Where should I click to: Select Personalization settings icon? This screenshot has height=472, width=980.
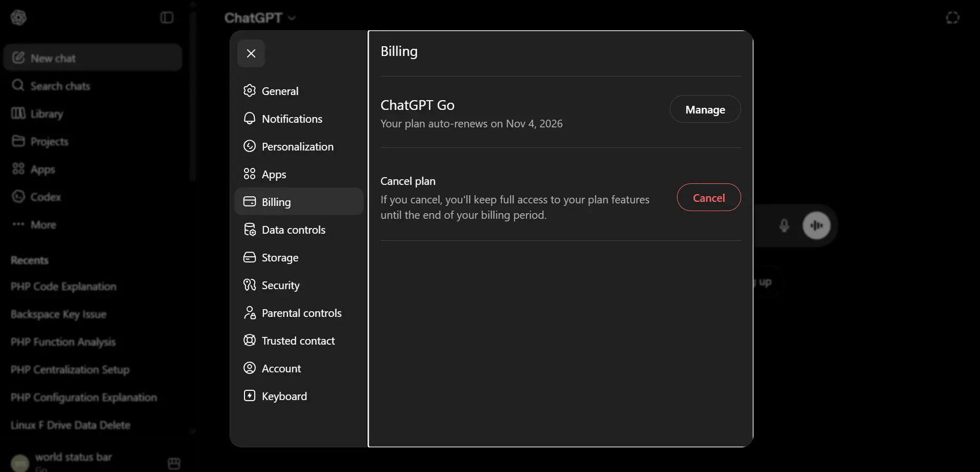(250, 146)
